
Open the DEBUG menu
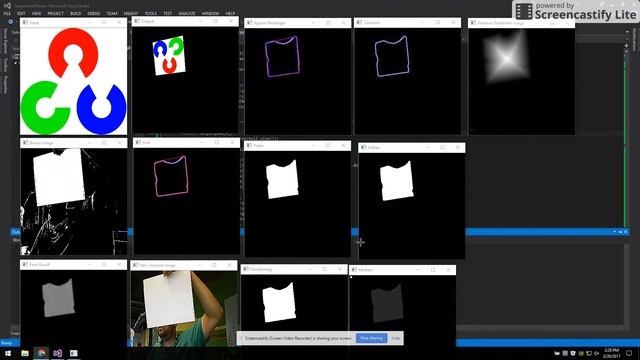(93, 13)
